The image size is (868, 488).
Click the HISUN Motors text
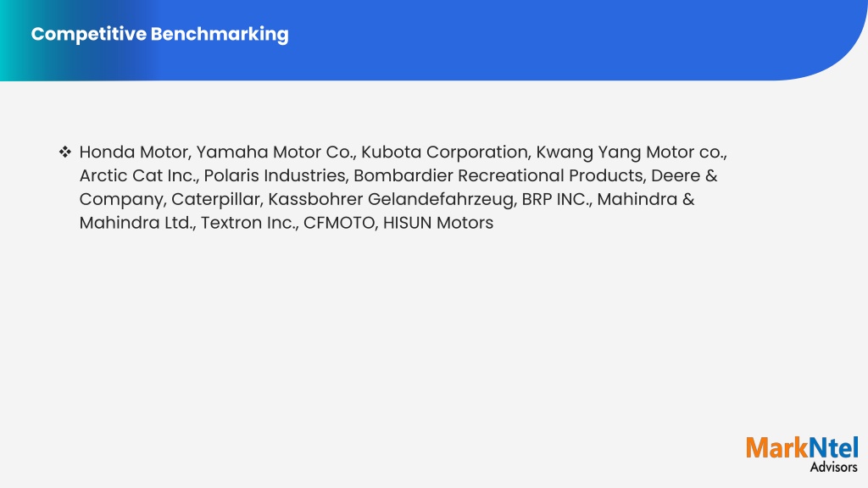coord(438,223)
